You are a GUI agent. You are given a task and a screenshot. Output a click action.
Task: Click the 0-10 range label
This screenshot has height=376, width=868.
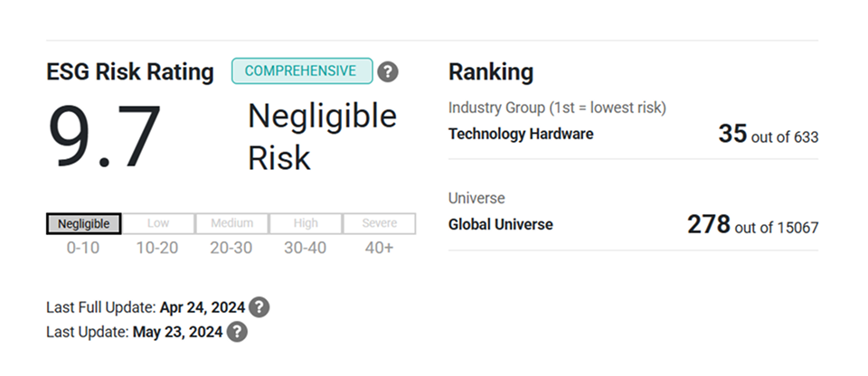[83, 248]
